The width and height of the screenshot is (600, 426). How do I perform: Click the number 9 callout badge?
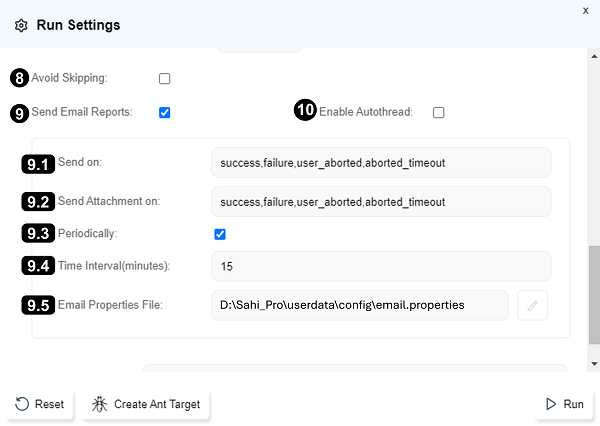pyautogui.click(x=19, y=113)
